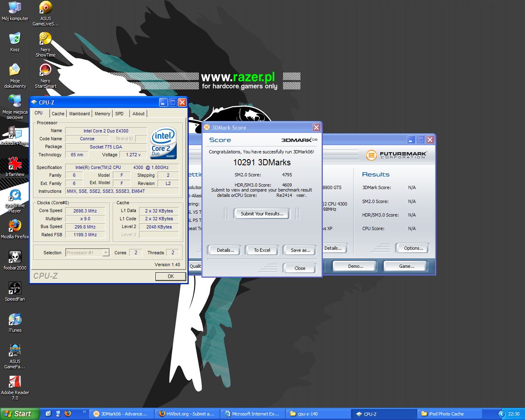Click OK button in CPU-Z window
525x420 pixels.
(171, 276)
